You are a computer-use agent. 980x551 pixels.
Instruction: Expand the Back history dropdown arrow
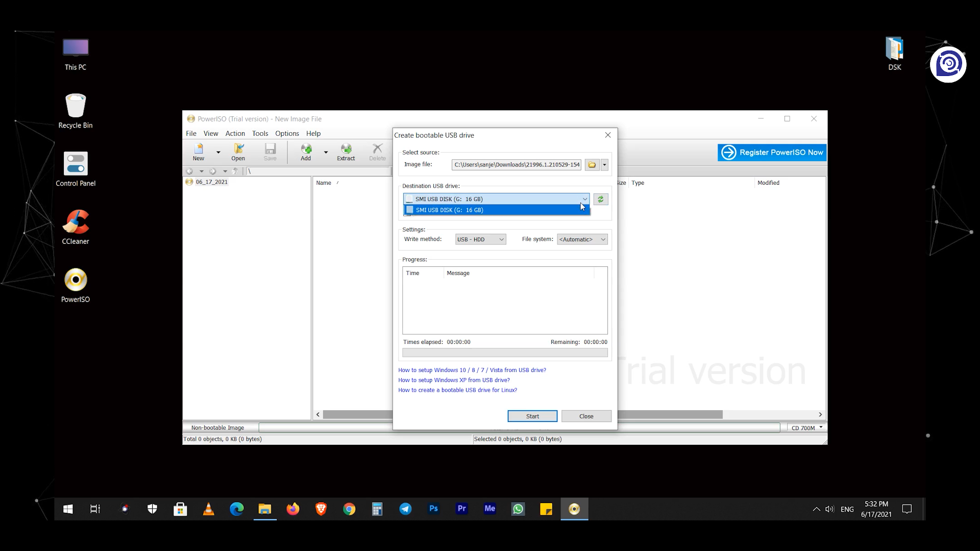click(202, 171)
